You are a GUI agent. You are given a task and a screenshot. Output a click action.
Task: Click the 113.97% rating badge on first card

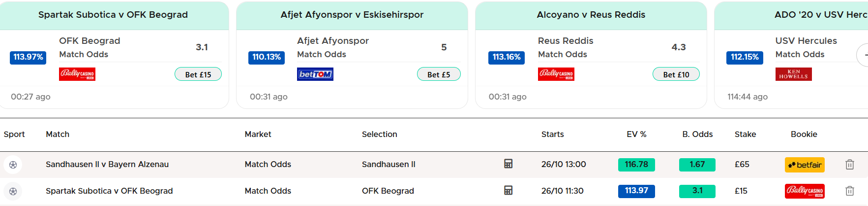(x=28, y=57)
